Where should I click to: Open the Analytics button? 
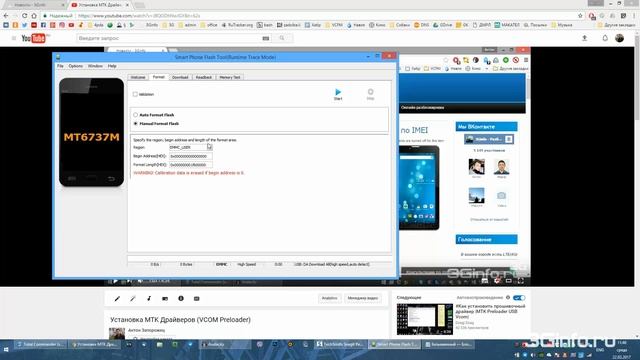[329, 298]
